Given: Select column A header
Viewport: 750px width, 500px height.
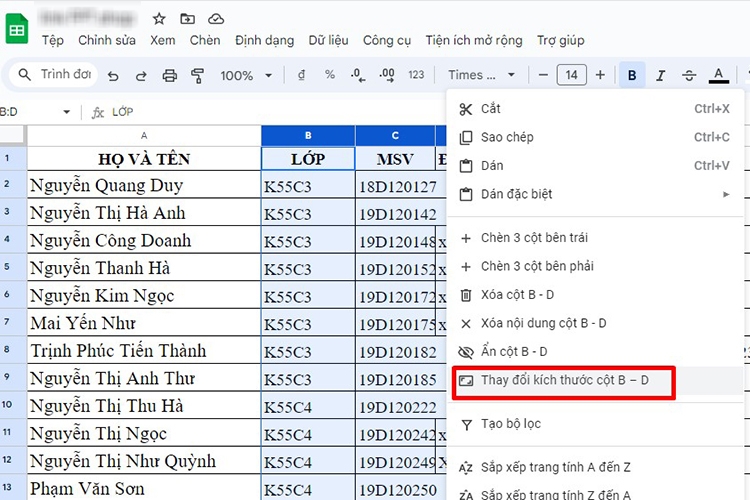Looking at the screenshot, I should (144, 136).
